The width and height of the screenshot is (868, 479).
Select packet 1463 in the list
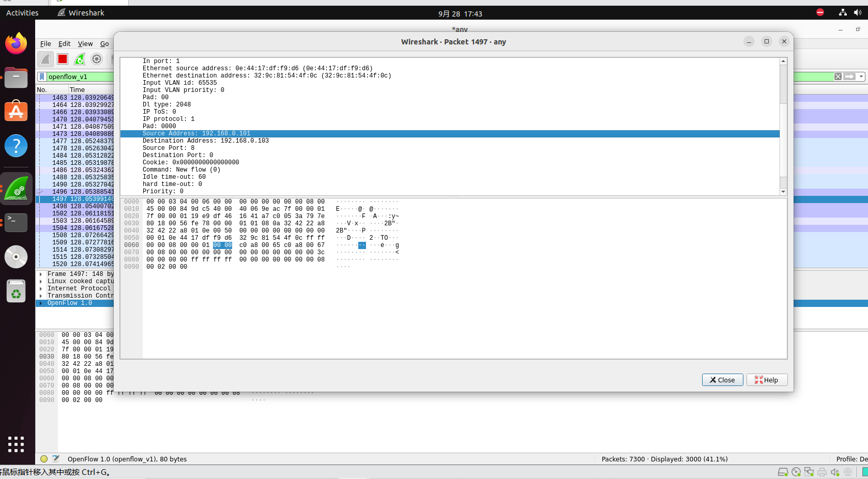click(x=75, y=98)
